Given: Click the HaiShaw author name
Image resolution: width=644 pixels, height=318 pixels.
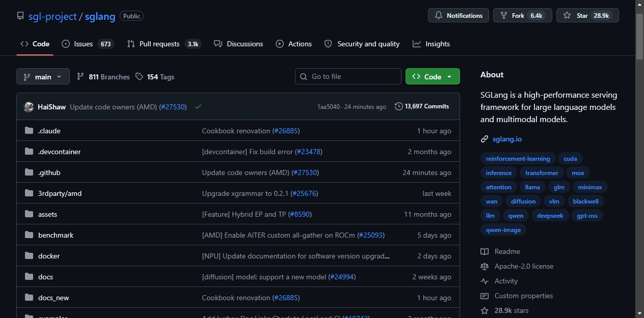Looking at the screenshot, I should coord(51,107).
